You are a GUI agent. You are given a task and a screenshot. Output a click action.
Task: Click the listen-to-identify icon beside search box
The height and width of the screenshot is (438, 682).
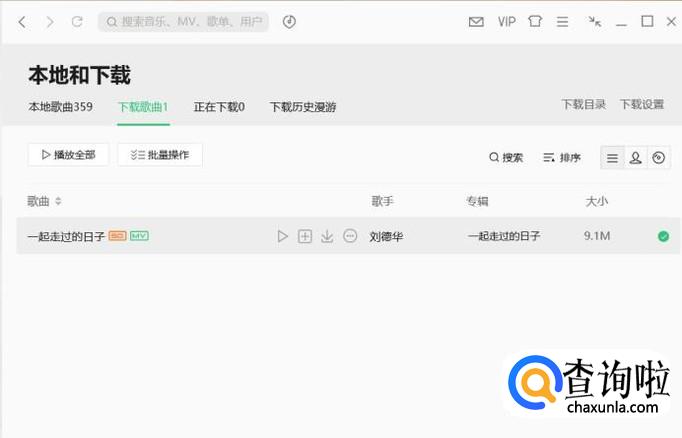(289, 21)
